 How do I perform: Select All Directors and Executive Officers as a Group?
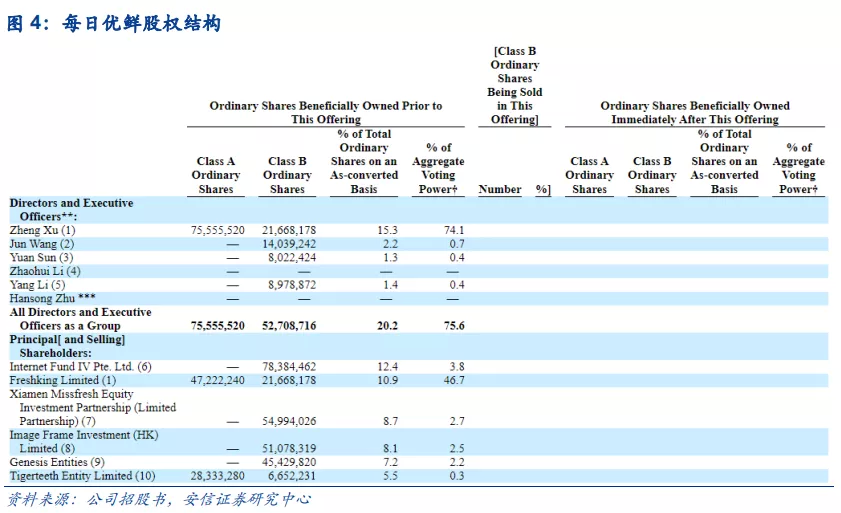(80, 319)
